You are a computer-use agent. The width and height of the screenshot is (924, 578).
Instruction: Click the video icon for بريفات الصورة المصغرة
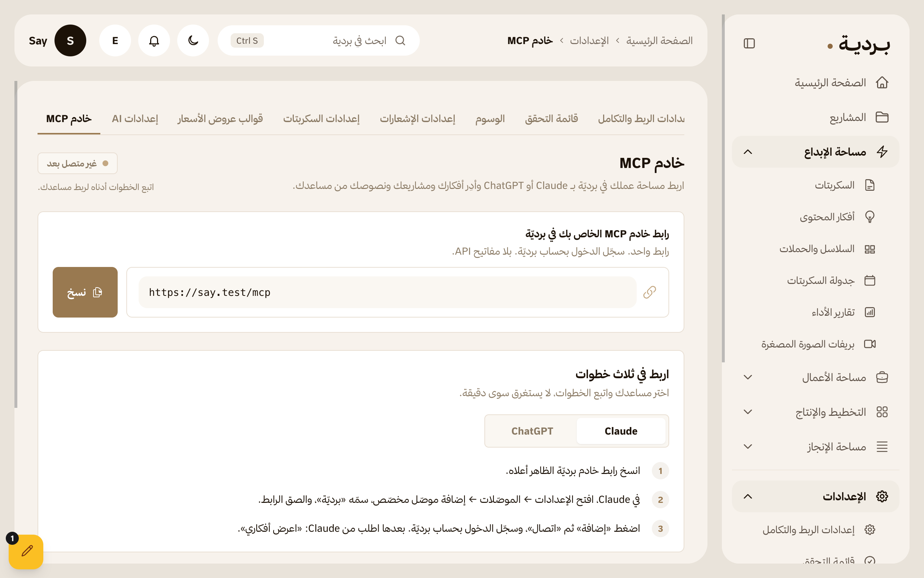point(870,344)
